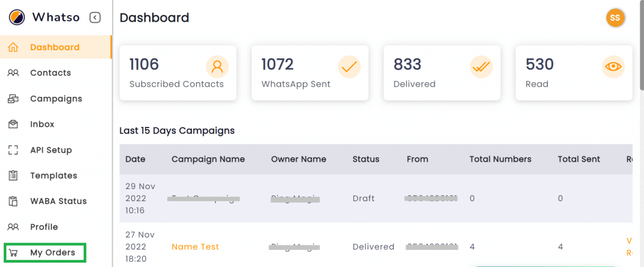The width and height of the screenshot is (644, 267).
Task: Click the WABA Status icon
Action: [13, 201]
